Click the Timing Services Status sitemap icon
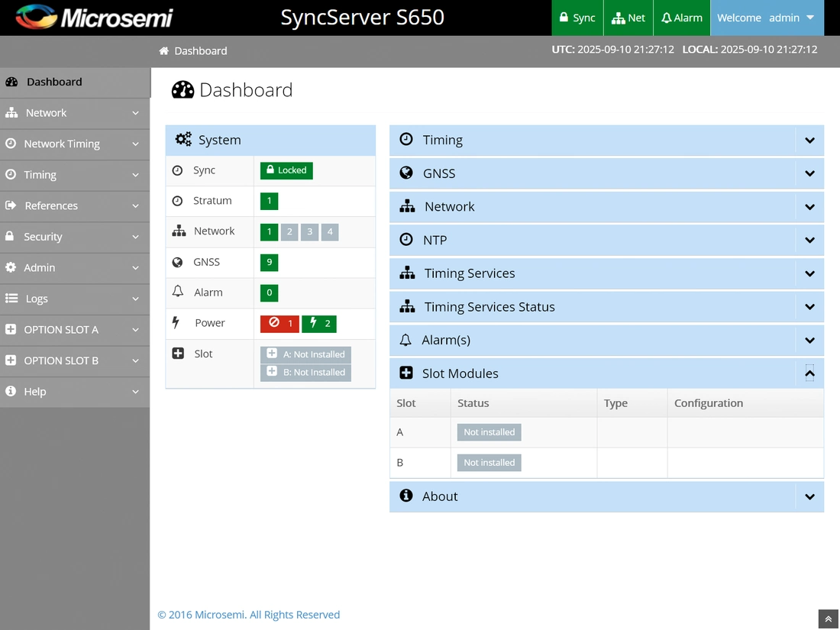Image resolution: width=840 pixels, height=630 pixels. (407, 306)
